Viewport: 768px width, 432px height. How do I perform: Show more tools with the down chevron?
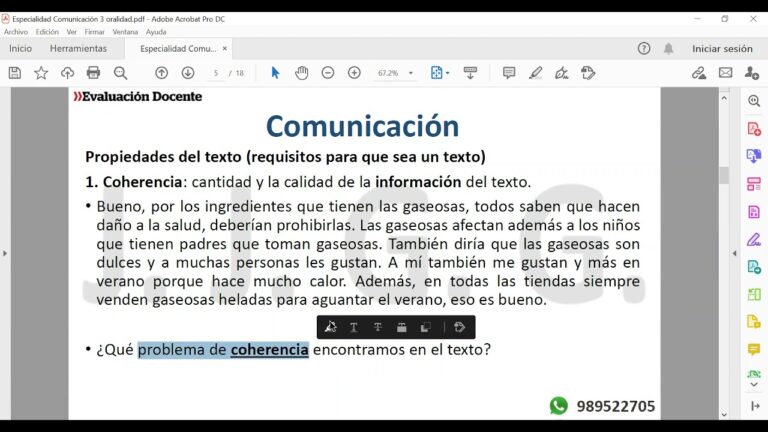point(754,385)
